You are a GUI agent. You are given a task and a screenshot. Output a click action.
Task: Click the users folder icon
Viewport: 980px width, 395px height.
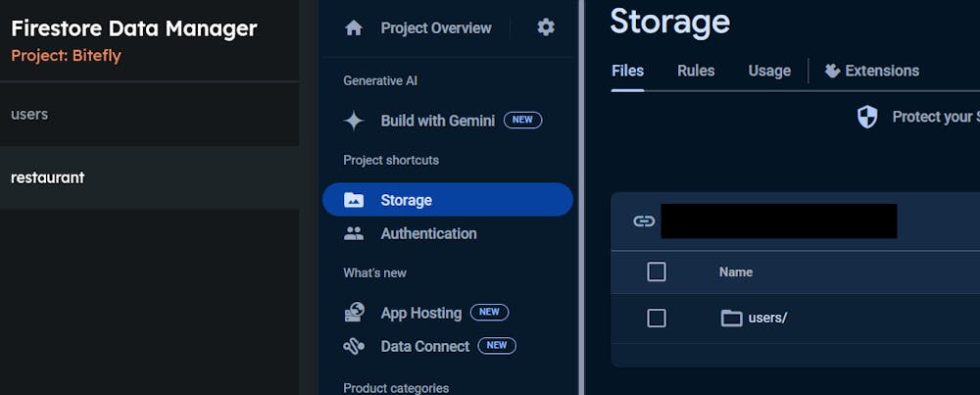coord(731,318)
